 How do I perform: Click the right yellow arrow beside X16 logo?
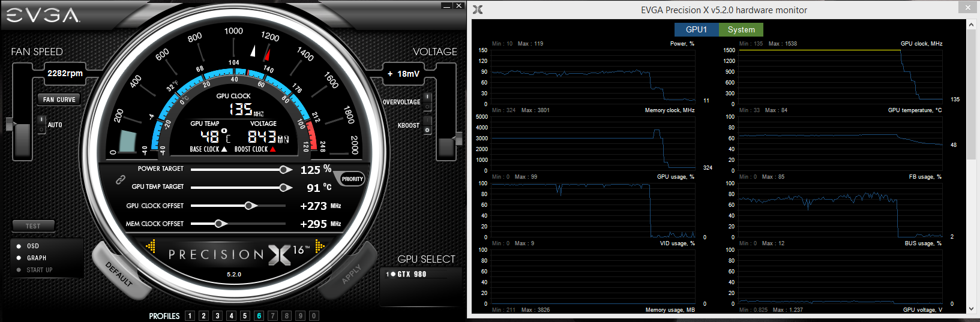tap(320, 246)
